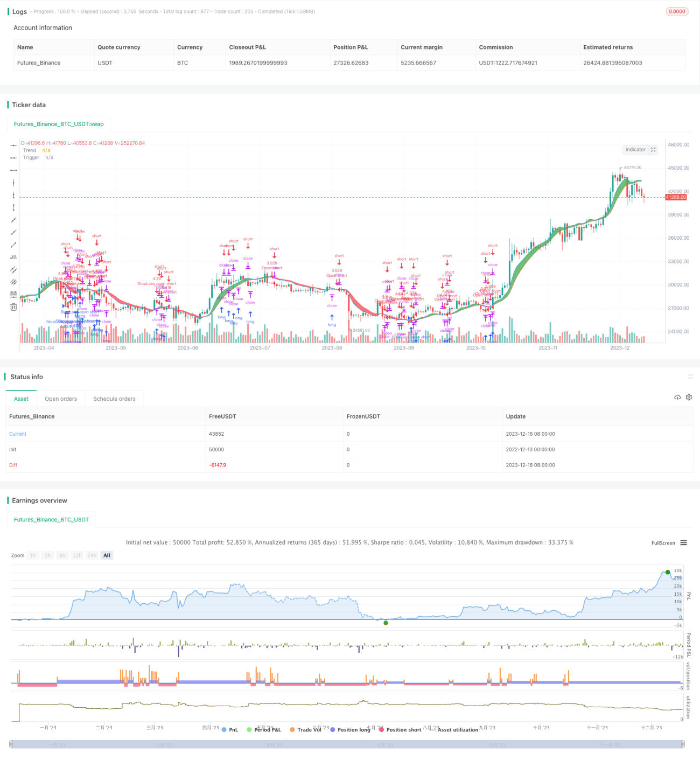Viewport: 700px width, 760px height.
Task: Select the Fibonacci retracement lines tool
Action: click(13, 294)
